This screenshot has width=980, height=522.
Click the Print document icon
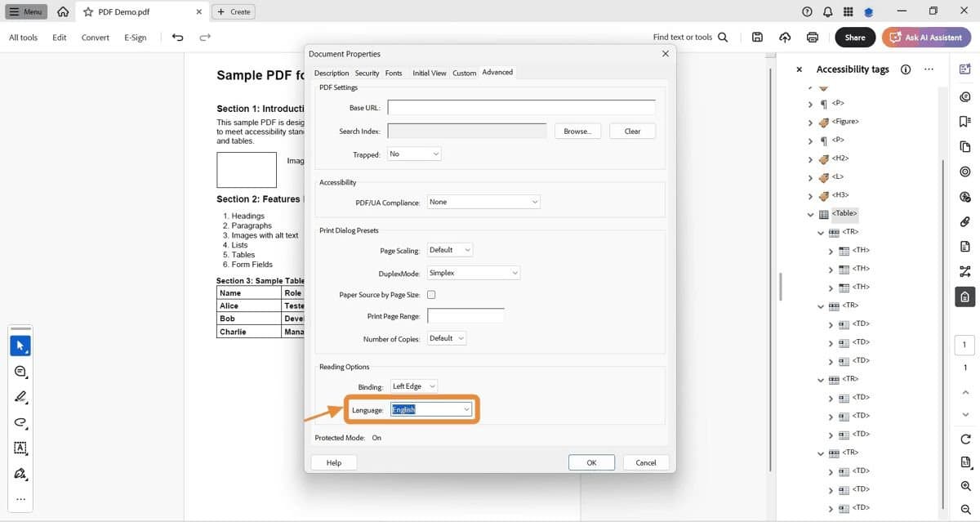coord(812,37)
